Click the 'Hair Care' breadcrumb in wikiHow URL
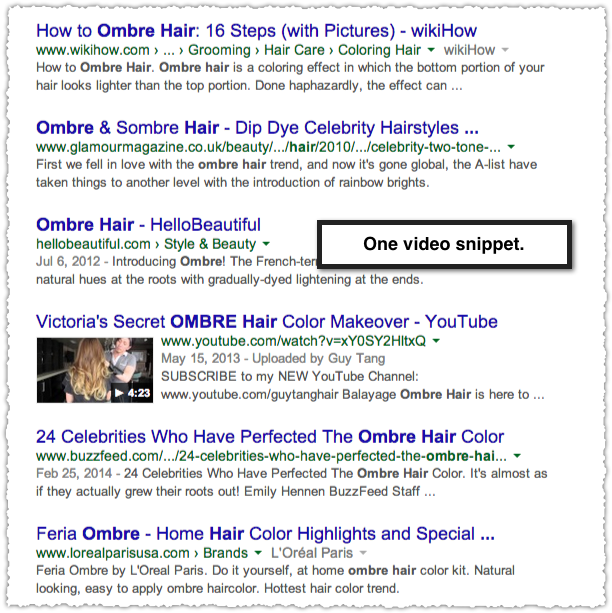Screen dimensions: 612x613 pyautogui.click(x=294, y=50)
